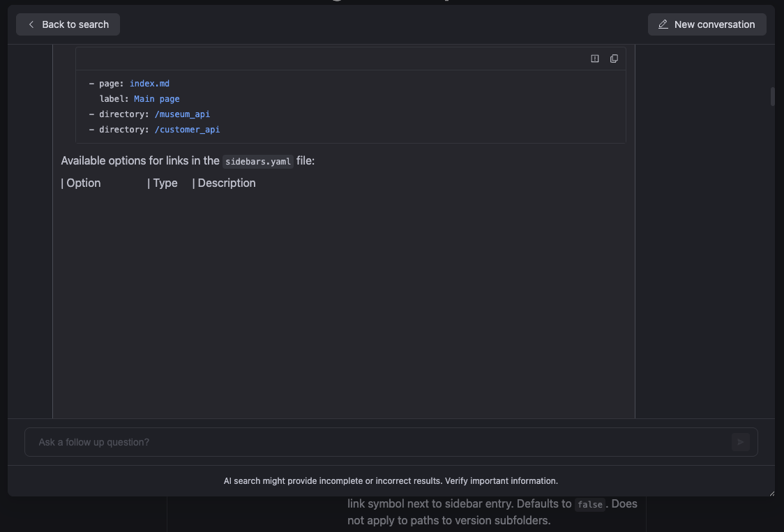Click the dialog resize handle corner
784x532 pixels.
coord(772,494)
